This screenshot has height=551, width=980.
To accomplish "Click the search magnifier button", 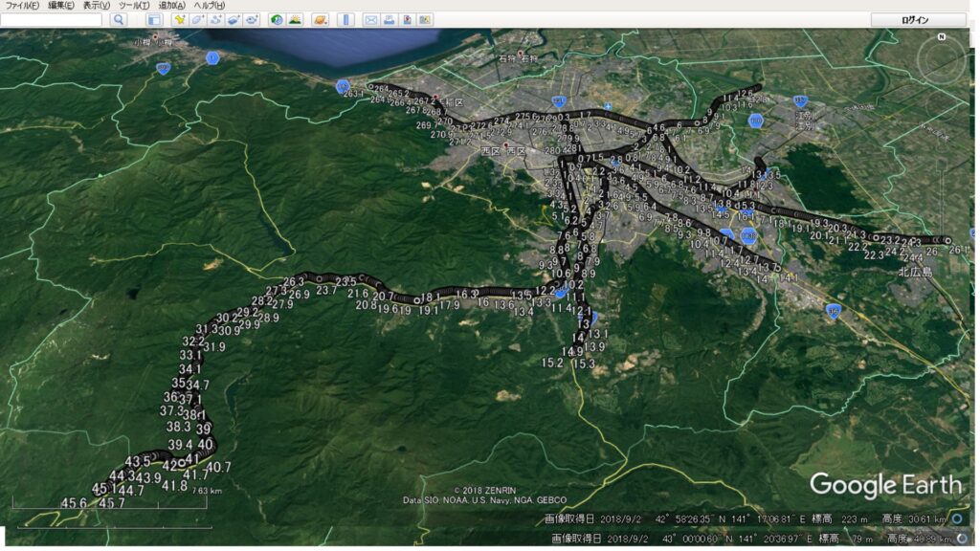I will coord(119,19).
